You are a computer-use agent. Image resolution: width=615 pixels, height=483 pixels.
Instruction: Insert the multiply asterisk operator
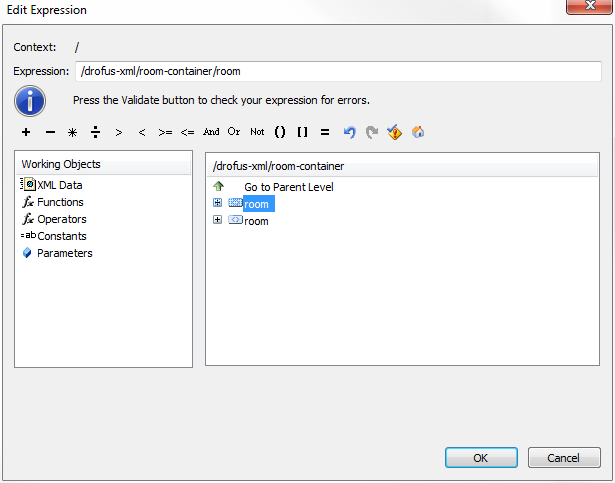point(72,132)
